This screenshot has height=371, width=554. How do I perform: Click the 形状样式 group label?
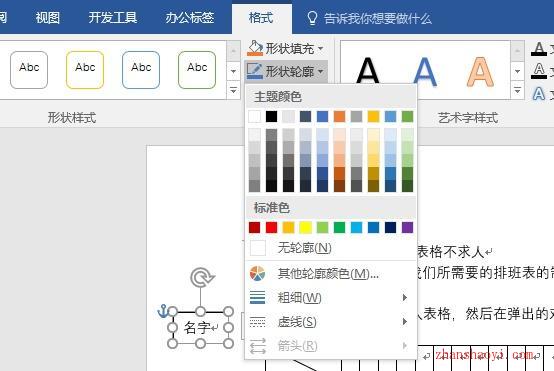pos(72,117)
